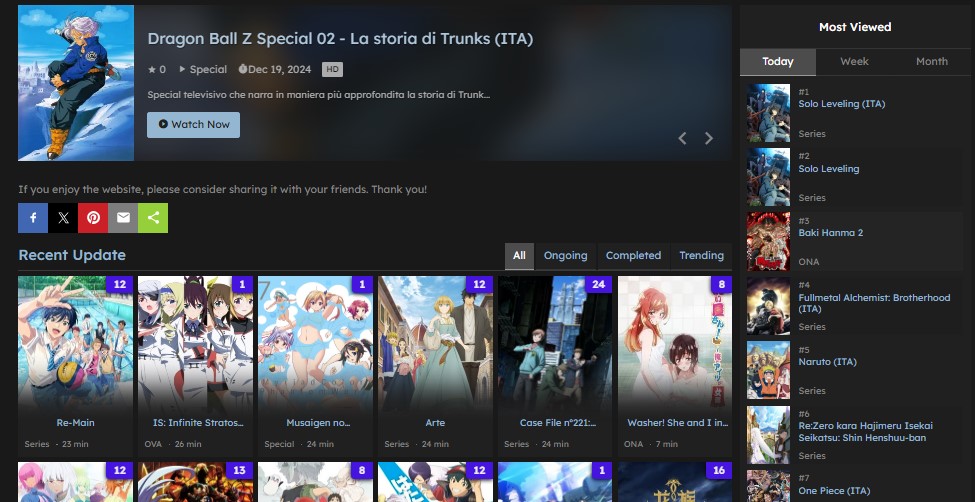The width and height of the screenshot is (975, 502).
Task: Click the star rating showing 0
Action: pos(157,70)
